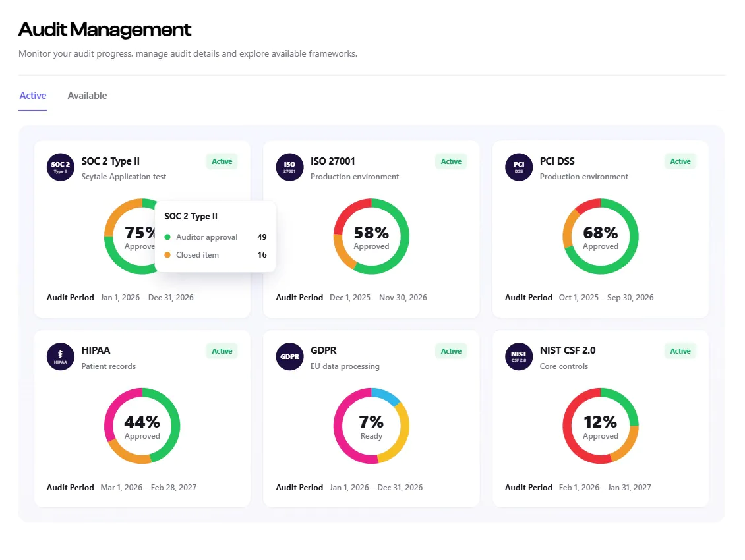Open the SOC 2 Type II card title
Viewport: 745px width, 560px height.
(x=110, y=161)
